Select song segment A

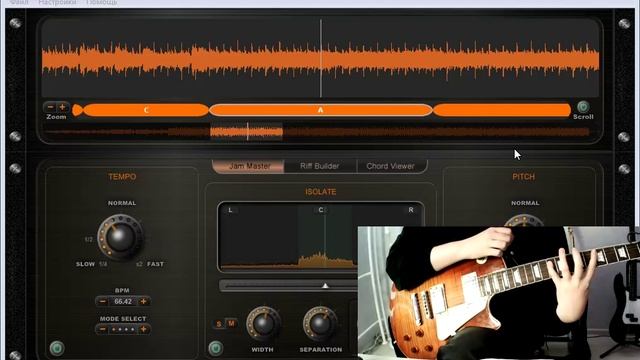click(320, 110)
